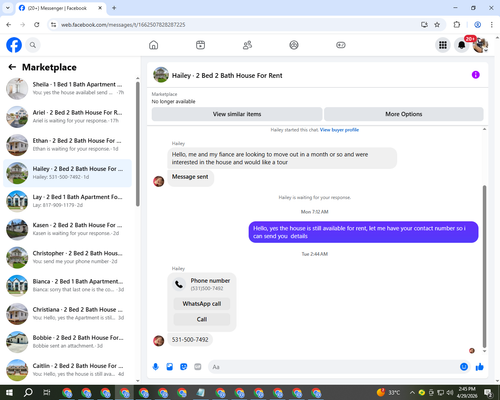Click WhatsApp call button
500x400 pixels.
tap(202, 304)
